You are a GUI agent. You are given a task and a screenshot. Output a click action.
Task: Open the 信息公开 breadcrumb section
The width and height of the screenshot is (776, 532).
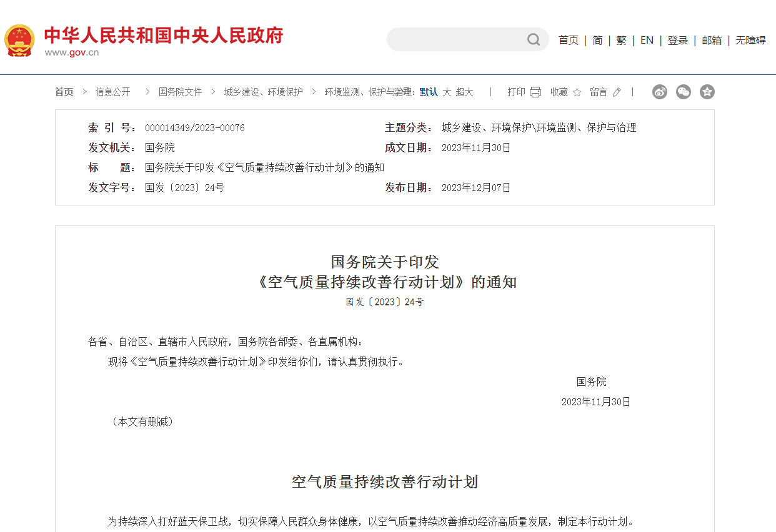coord(112,91)
